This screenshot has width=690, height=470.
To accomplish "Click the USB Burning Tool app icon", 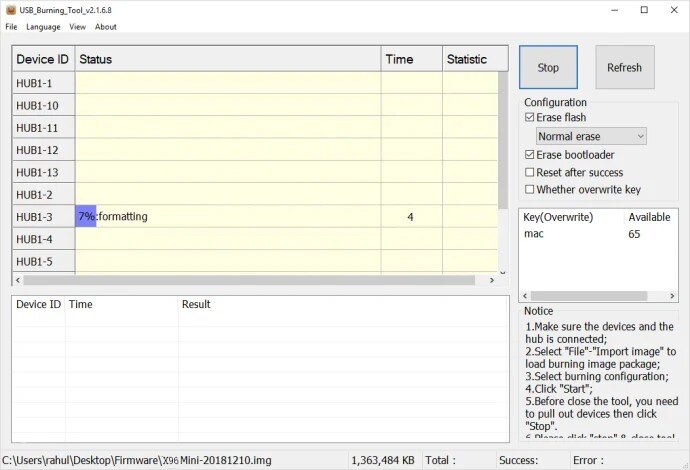I will [10, 10].
